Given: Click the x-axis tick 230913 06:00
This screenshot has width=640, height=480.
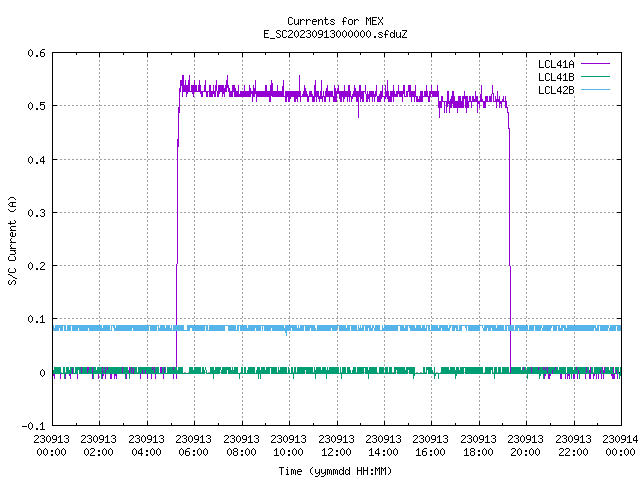Looking at the screenshot, I should pos(193,446).
